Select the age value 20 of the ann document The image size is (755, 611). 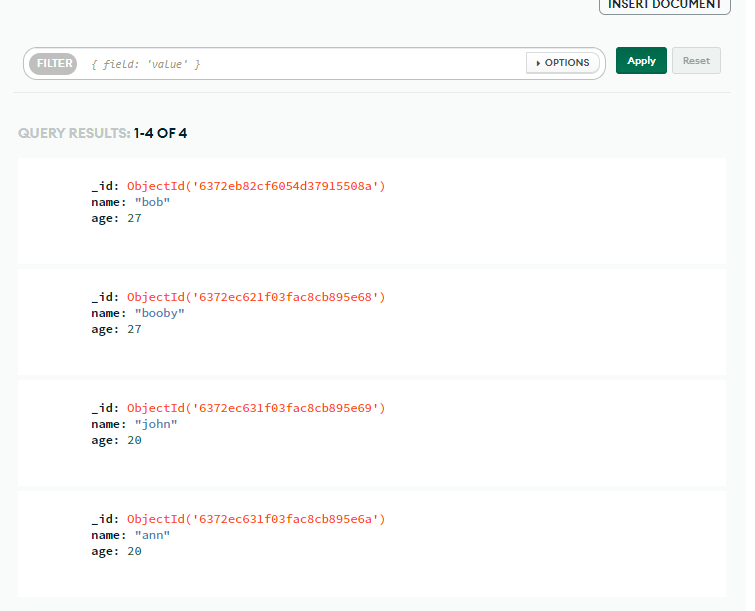(134, 551)
